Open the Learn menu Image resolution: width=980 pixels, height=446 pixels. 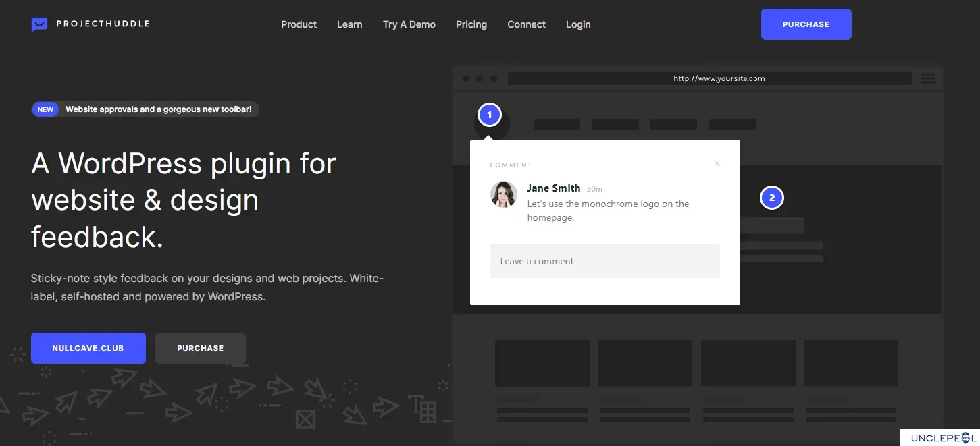click(x=350, y=24)
